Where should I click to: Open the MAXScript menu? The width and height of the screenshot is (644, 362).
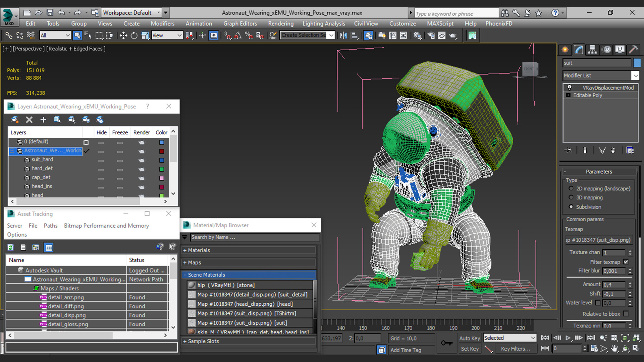click(x=440, y=23)
